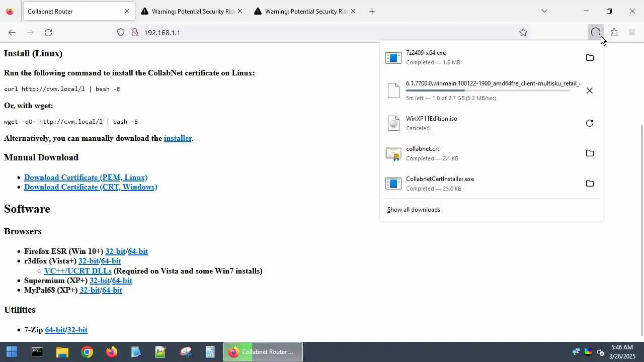644x362 pixels.
Task: Open a new browser tab
Action: tap(372, 11)
